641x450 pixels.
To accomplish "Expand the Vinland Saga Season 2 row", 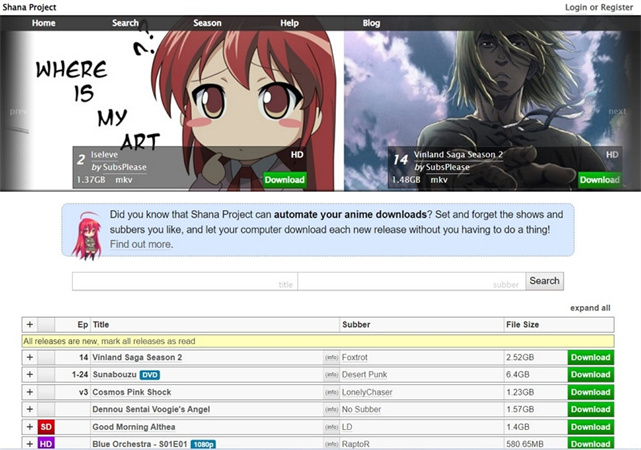I will coord(29,357).
